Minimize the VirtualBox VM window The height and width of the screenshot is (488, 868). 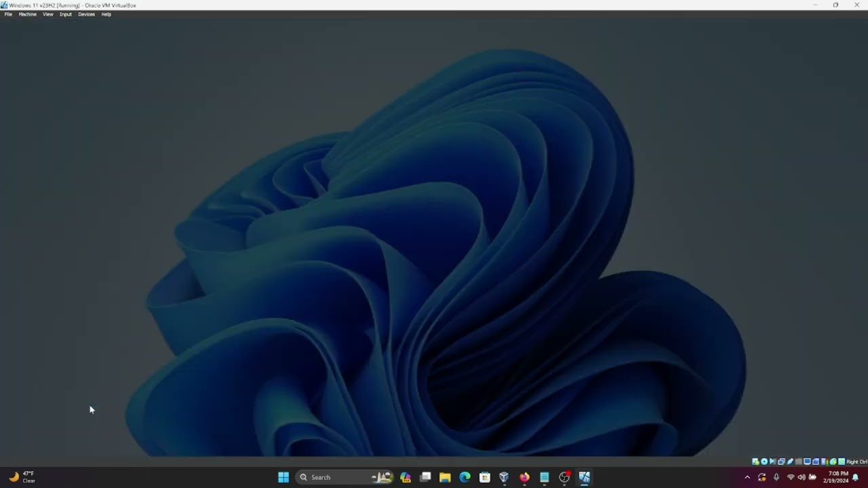click(815, 5)
